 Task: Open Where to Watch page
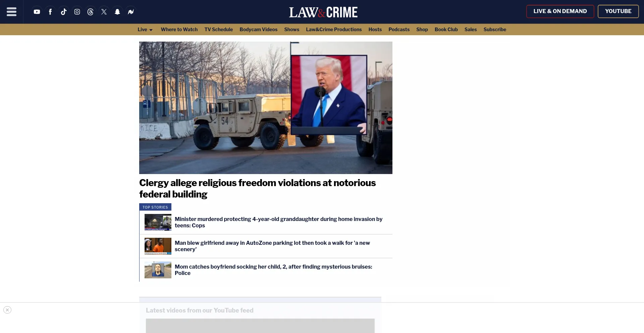tap(179, 30)
